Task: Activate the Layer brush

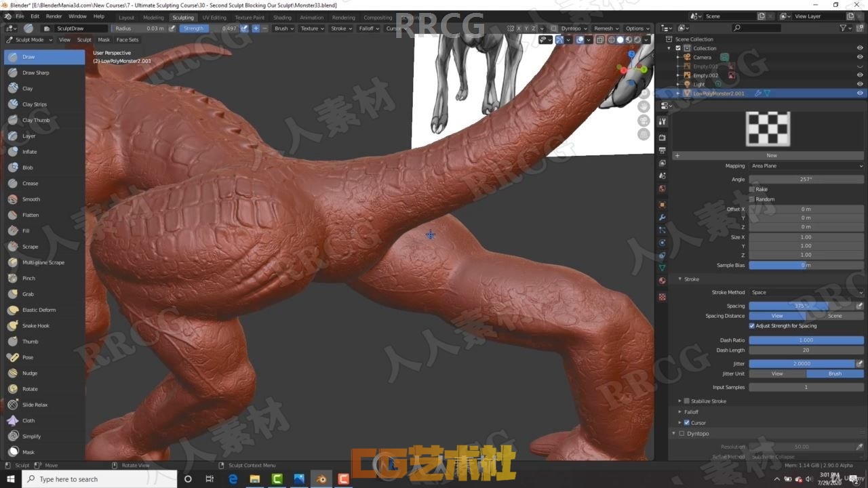Action: (x=44, y=136)
